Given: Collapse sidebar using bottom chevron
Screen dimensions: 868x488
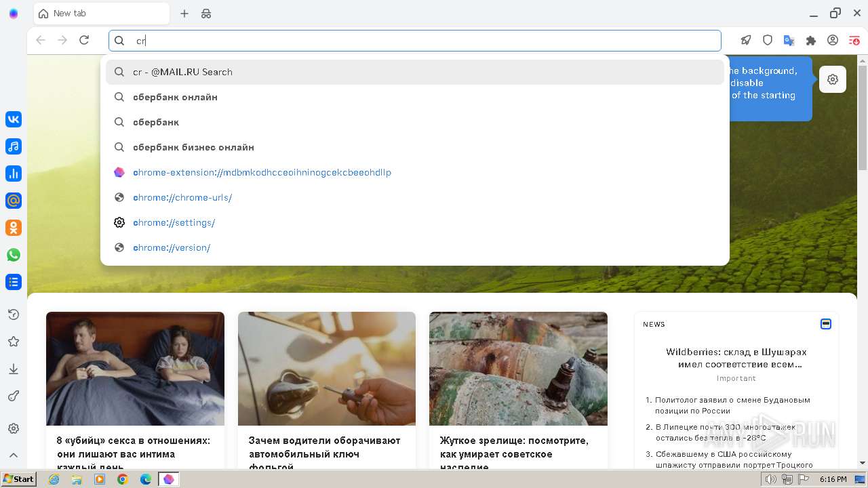Looking at the screenshot, I should pos(14,455).
